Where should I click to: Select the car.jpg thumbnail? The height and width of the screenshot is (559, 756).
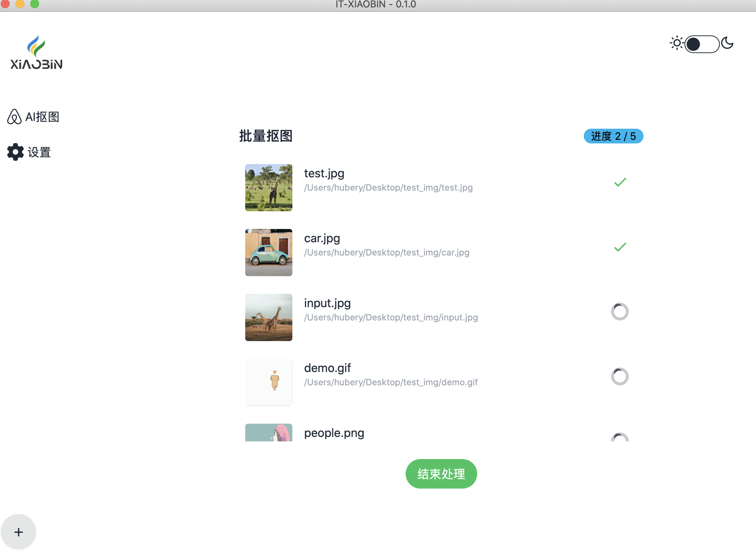point(268,253)
